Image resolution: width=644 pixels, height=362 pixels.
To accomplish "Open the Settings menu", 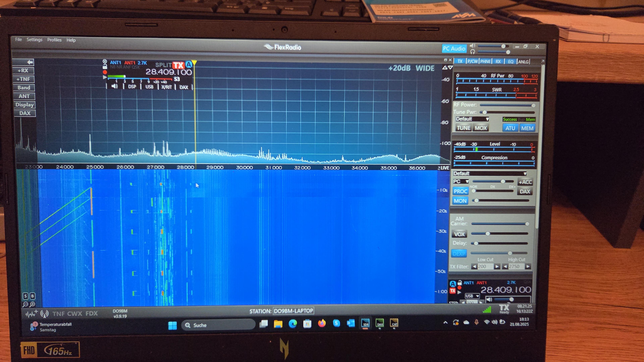I will coord(35,40).
